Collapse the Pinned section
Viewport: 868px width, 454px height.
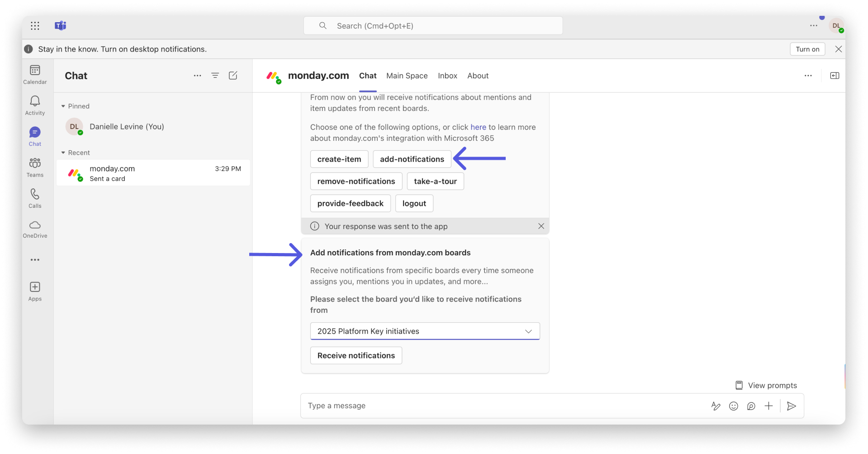63,106
